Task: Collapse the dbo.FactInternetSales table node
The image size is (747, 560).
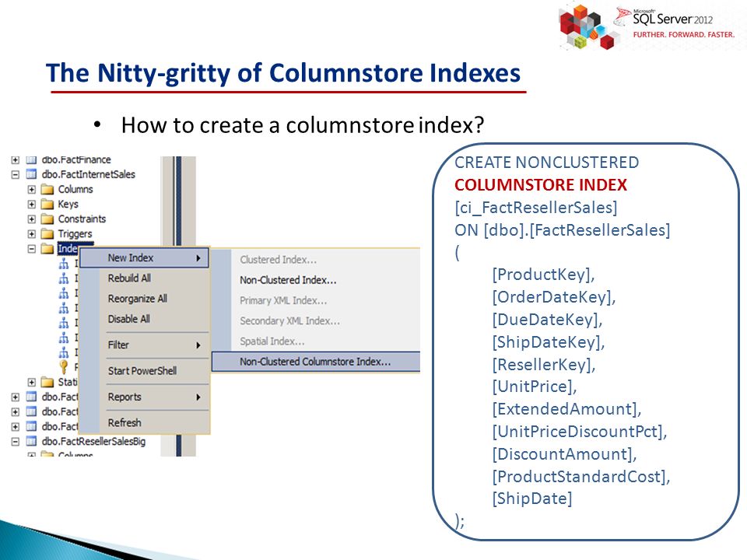Action: (16, 175)
